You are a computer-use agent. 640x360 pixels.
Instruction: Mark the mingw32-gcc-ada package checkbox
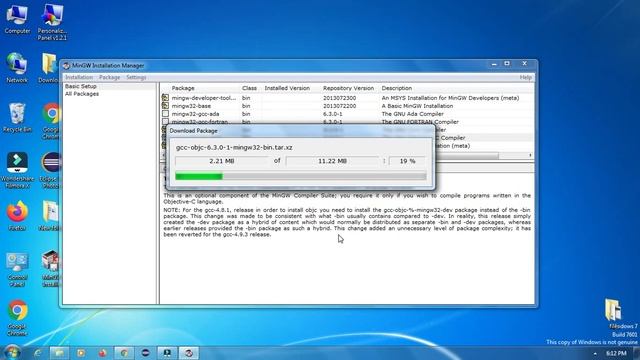(165, 114)
